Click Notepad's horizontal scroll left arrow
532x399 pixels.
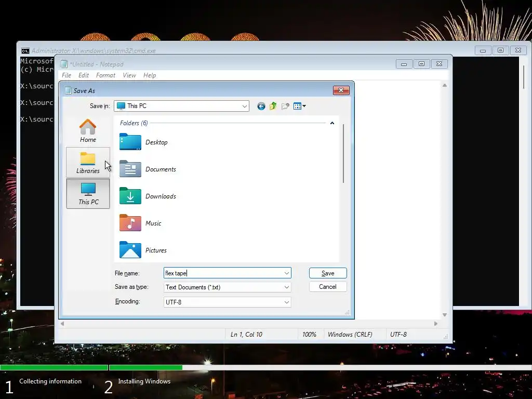62,324
